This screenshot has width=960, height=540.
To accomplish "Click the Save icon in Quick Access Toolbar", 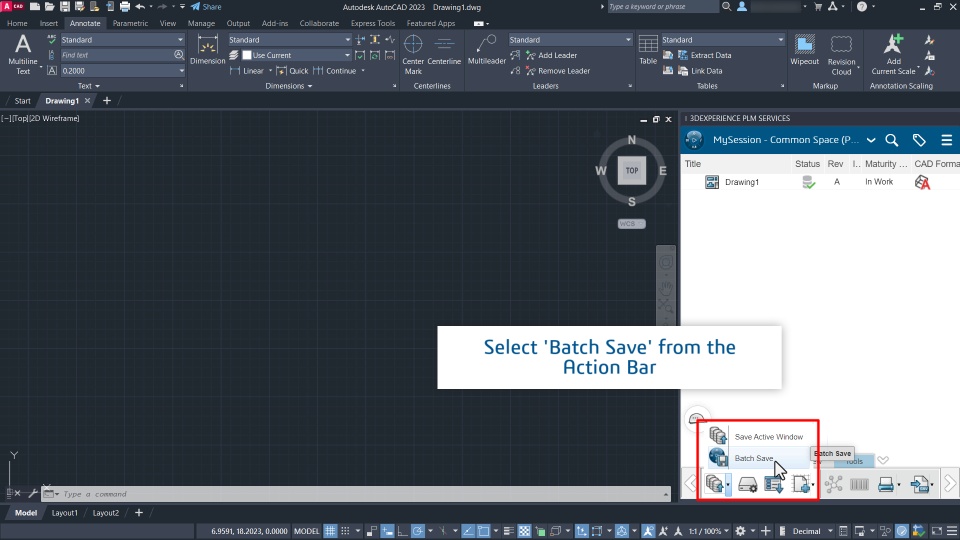I will [64, 7].
